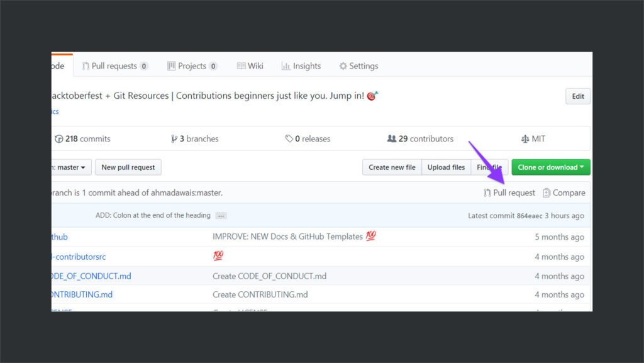Click Create new file button

click(x=392, y=167)
